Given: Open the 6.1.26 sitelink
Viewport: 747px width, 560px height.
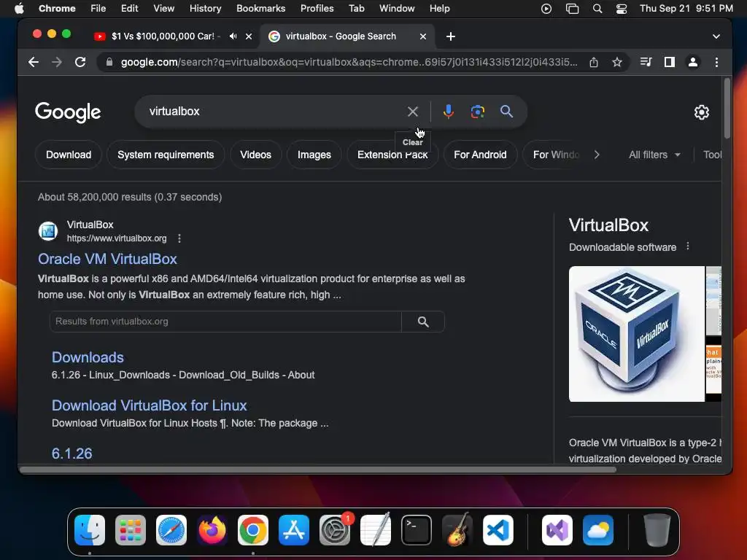Looking at the screenshot, I should pyautogui.click(x=72, y=454).
